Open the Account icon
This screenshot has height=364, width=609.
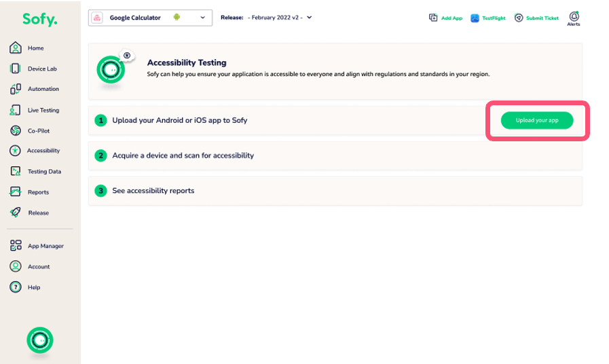pyautogui.click(x=16, y=266)
